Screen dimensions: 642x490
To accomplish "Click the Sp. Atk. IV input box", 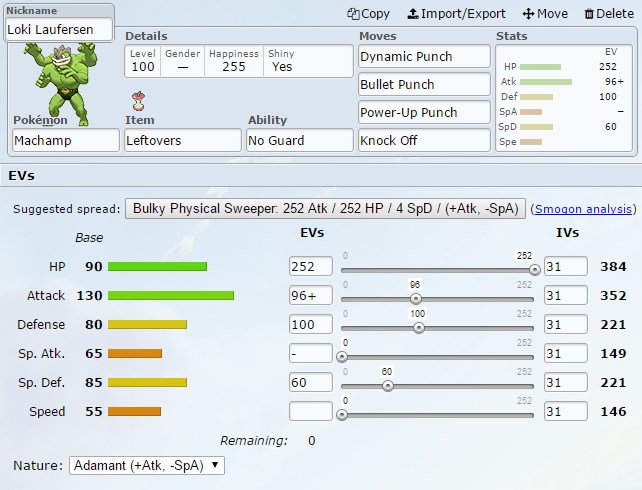I will pyautogui.click(x=566, y=353).
